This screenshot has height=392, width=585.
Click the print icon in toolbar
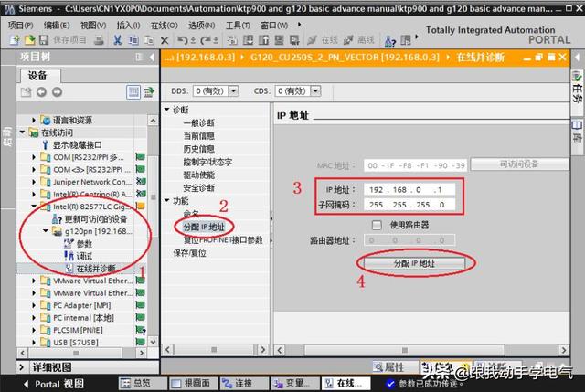click(x=99, y=39)
